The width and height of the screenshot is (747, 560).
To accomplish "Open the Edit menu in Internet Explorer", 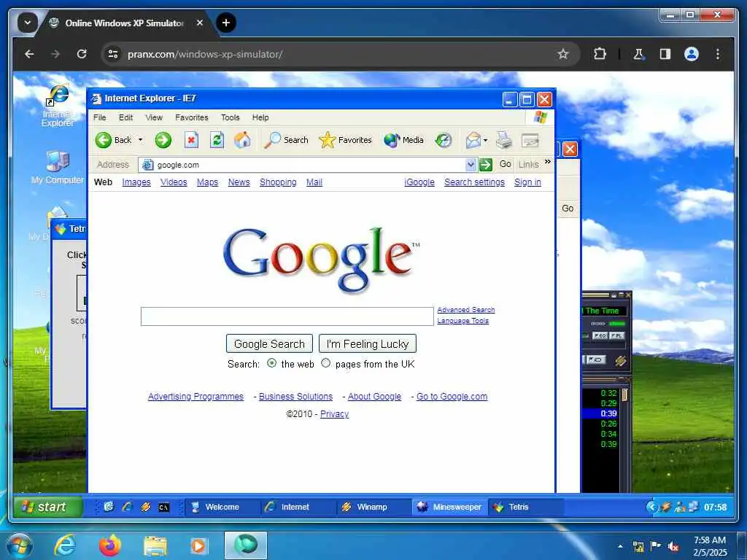I will tap(125, 117).
